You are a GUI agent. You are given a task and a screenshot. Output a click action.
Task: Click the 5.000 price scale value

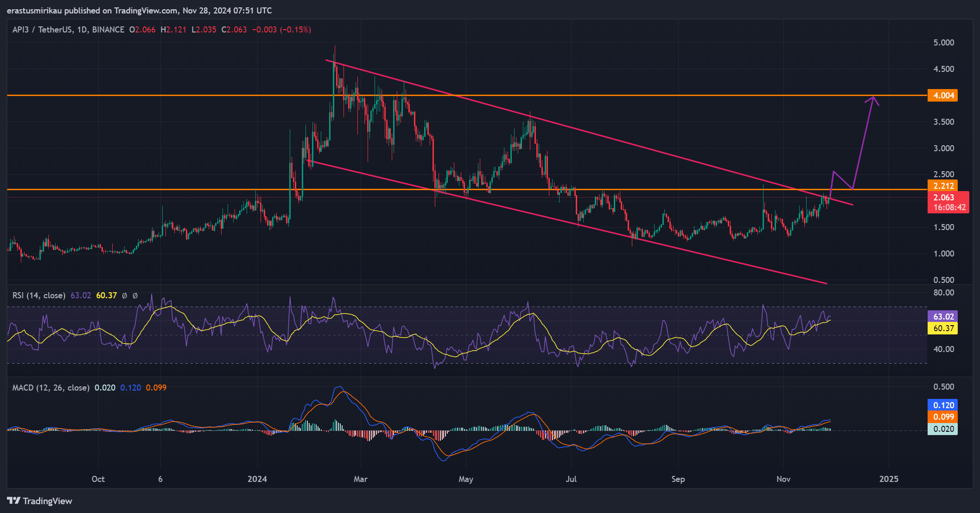[x=944, y=43]
